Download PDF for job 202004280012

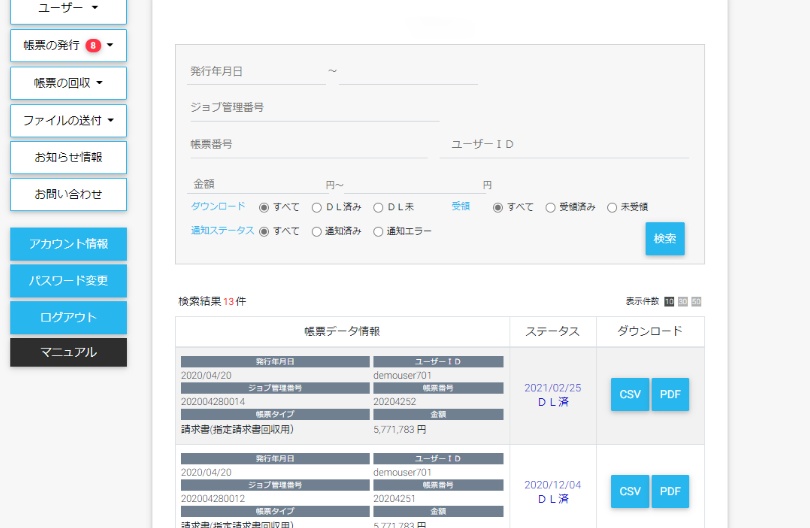[x=670, y=491]
